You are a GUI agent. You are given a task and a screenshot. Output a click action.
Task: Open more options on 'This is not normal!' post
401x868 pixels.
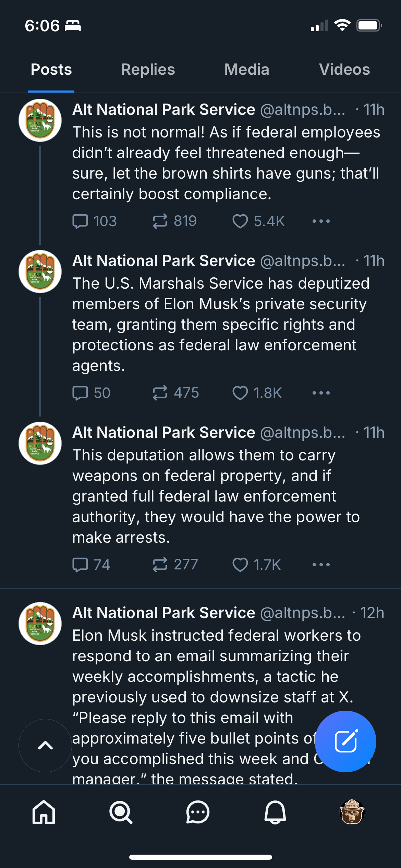coord(321,221)
